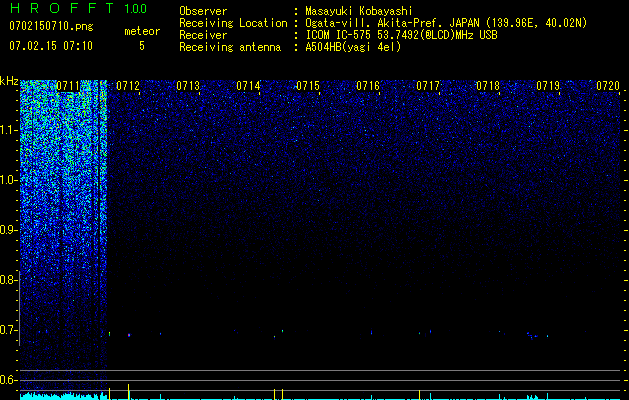Click the kHz axis unit label
The image size is (629, 400).
click(x=9, y=81)
